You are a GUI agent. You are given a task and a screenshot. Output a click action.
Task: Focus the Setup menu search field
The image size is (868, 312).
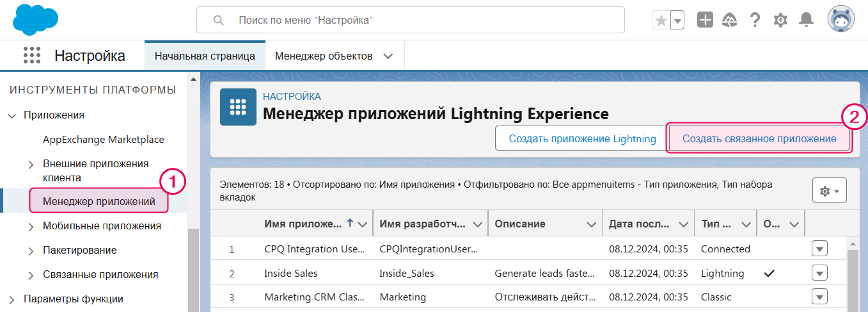pos(411,20)
